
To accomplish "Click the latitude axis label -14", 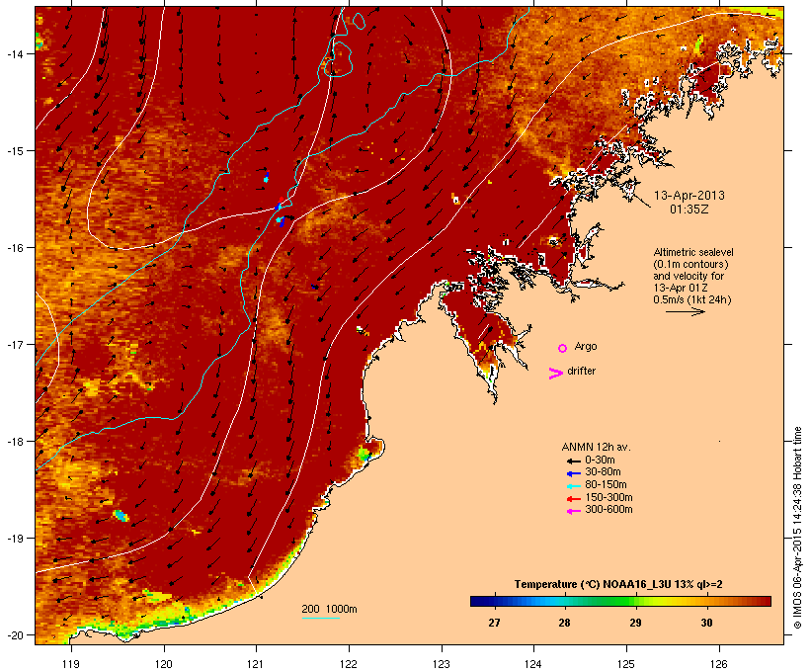I will [x=14, y=53].
